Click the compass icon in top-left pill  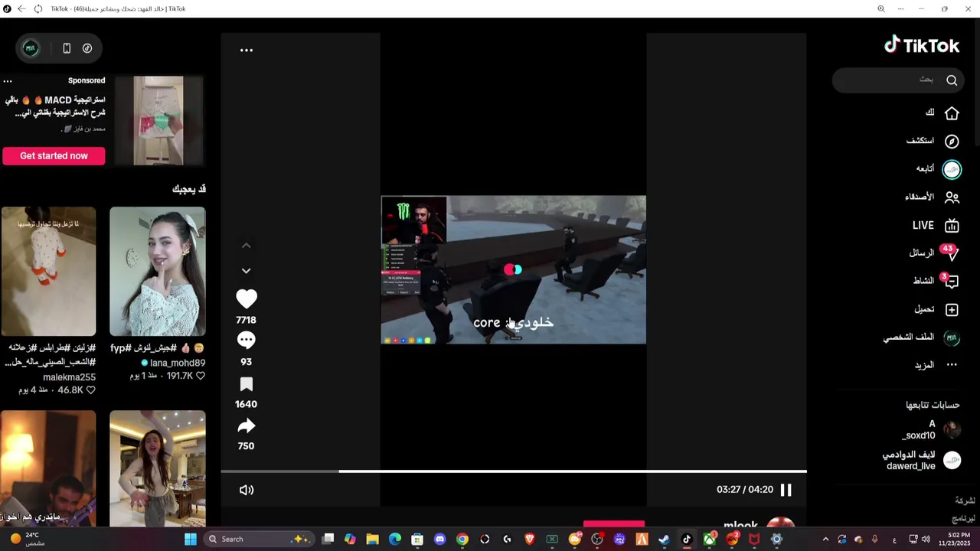coord(87,48)
